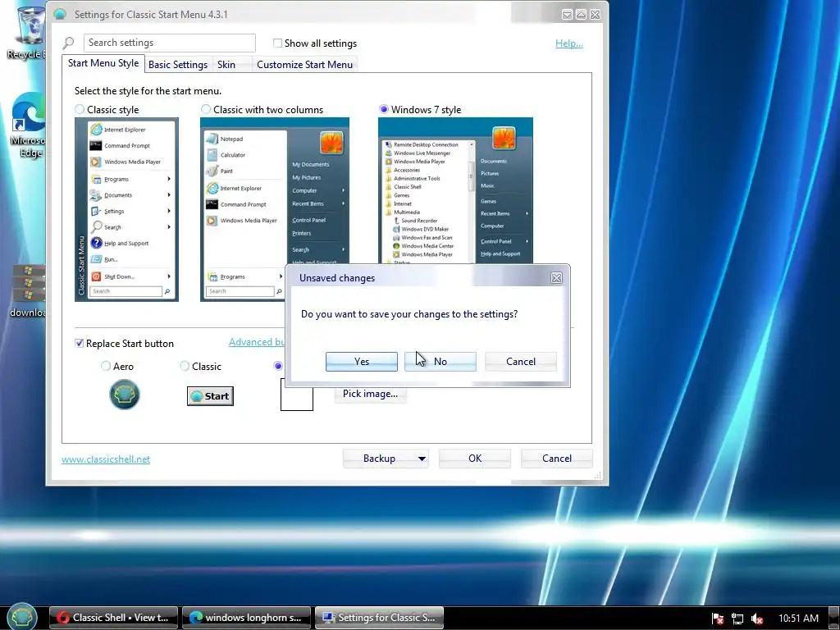This screenshot has width=840, height=630.
Task: Choose the Aero start button radio
Action: pos(106,366)
